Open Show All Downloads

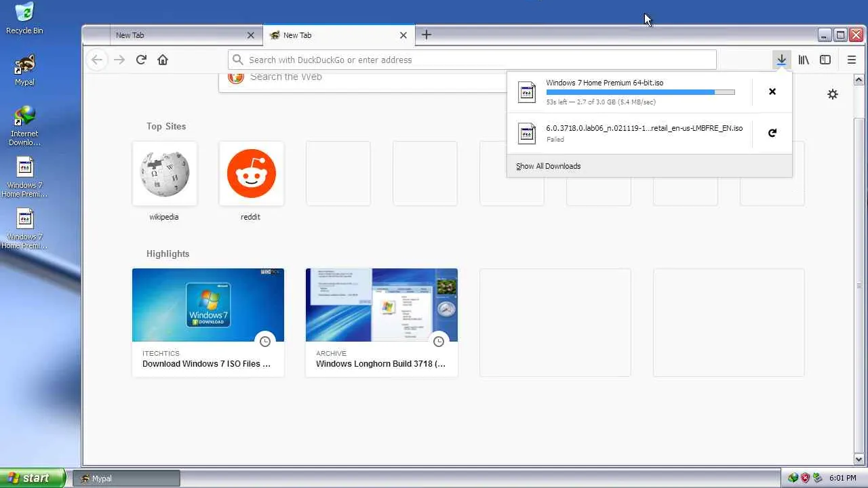click(548, 166)
